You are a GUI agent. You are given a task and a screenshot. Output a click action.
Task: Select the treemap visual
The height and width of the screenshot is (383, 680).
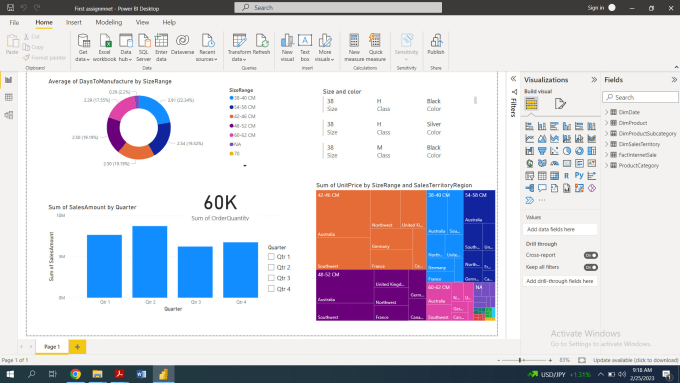click(592, 151)
